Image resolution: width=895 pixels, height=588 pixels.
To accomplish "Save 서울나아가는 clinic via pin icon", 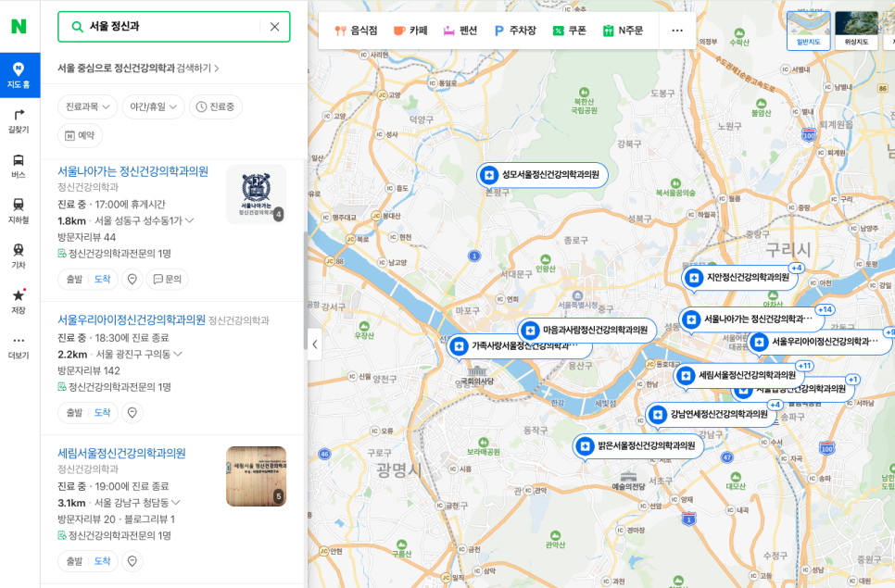I will point(132,279).
